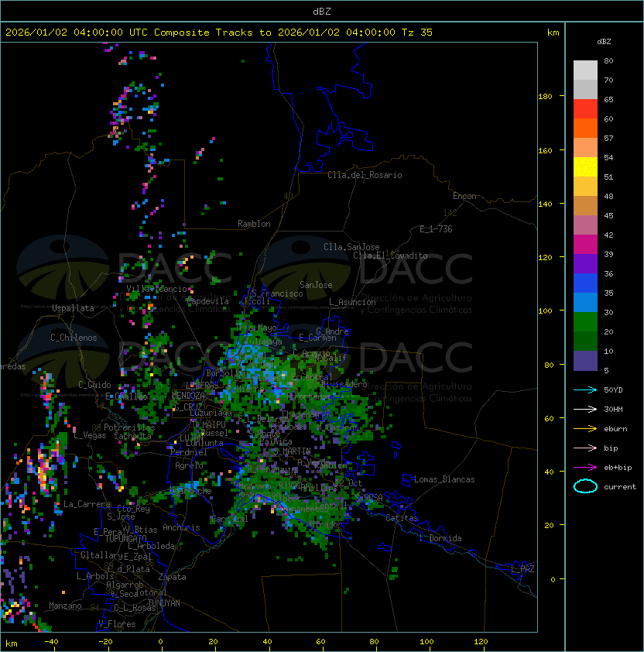644x652 pixels.
Task: Click the 'Manzano' map label
Action: (65, 606)
